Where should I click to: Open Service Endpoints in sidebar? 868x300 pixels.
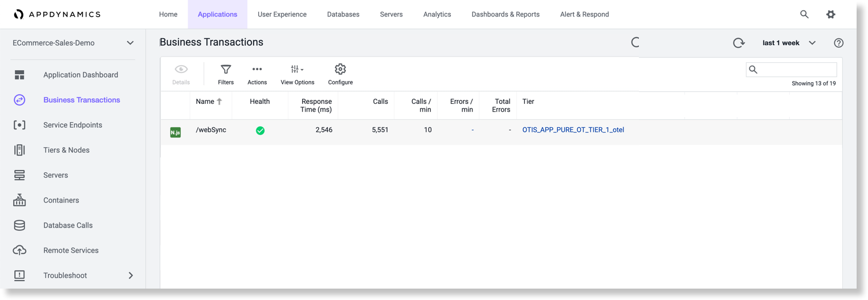pyautogui.click(x=72, y=125)
